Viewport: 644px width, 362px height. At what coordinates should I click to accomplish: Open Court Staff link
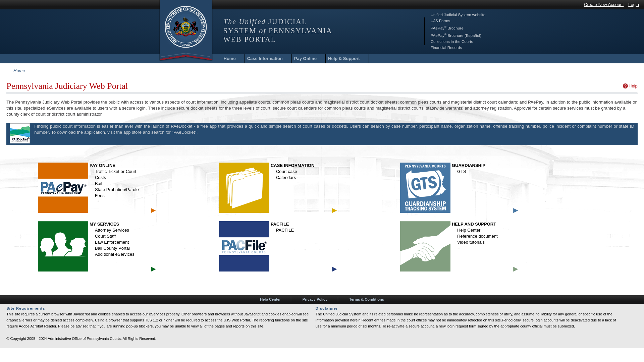tap(105, 236)
